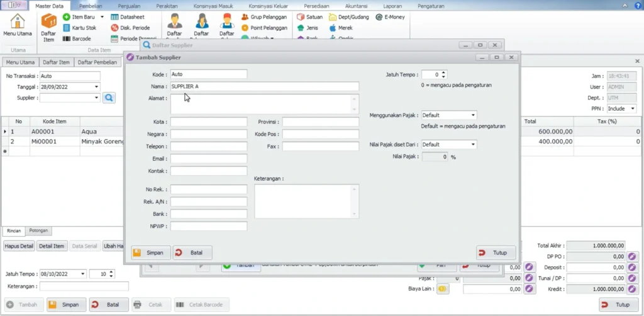Switch to the Pembelian ribbon tab
The width and height of the screenshot is (644, 316).
[91, 6]
